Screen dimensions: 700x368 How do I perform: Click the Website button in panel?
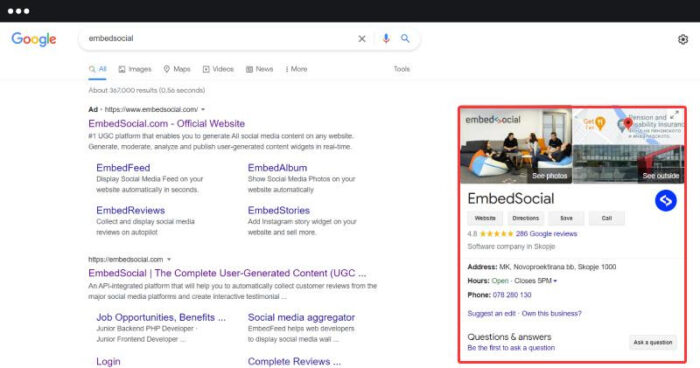point(485,218)
